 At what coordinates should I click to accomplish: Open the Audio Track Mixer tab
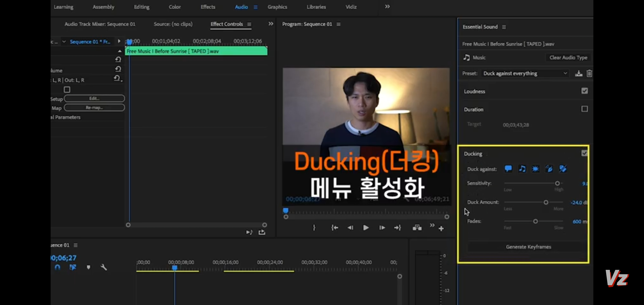100,24
